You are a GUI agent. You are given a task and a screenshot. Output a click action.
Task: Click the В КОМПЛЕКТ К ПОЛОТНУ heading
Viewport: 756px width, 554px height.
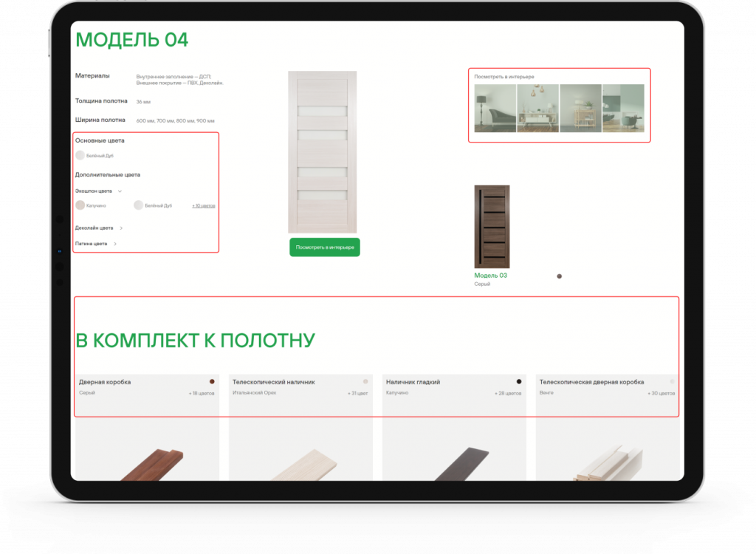195,341
